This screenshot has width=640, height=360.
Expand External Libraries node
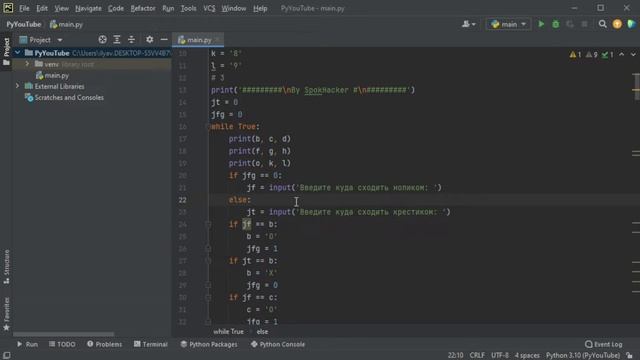click(18, 86)
